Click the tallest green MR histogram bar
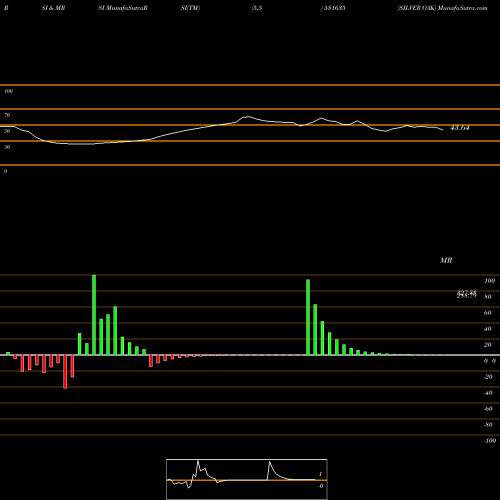This screenshot has width=500, height=500. [x=94, y=315]
